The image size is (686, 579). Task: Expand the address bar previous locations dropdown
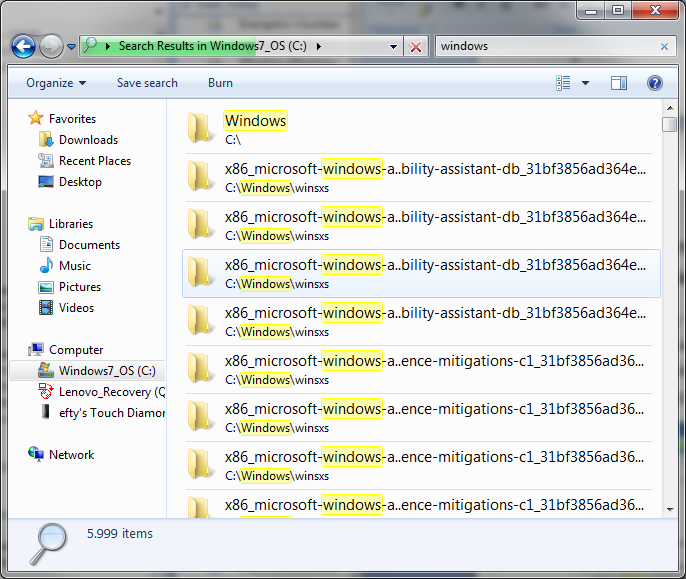point(393,46)
